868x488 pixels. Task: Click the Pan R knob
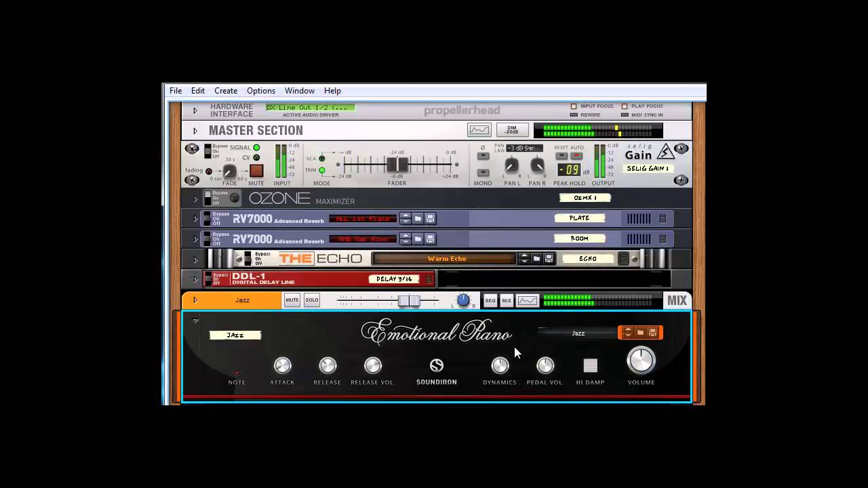[x=537, y=165]
